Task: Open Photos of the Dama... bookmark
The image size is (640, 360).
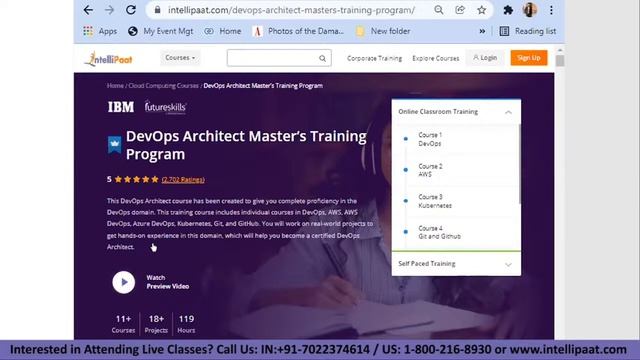Action: click(299, 31)
